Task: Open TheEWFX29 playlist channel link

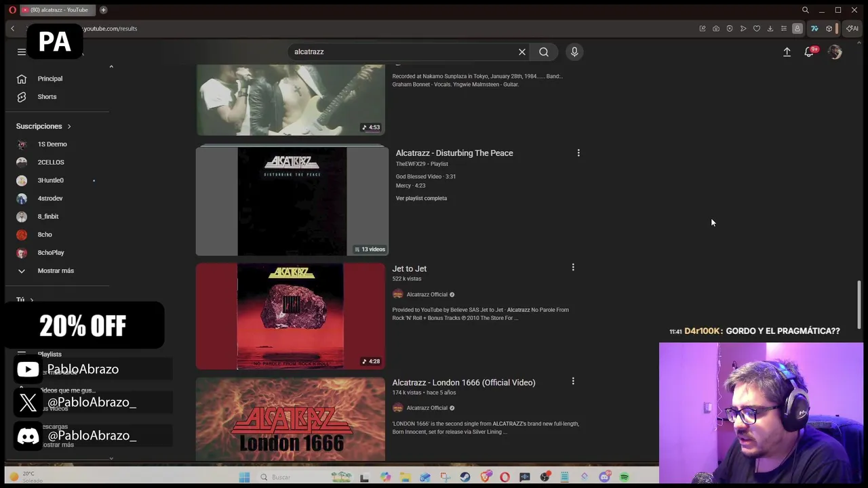Action: pos(410,164)
